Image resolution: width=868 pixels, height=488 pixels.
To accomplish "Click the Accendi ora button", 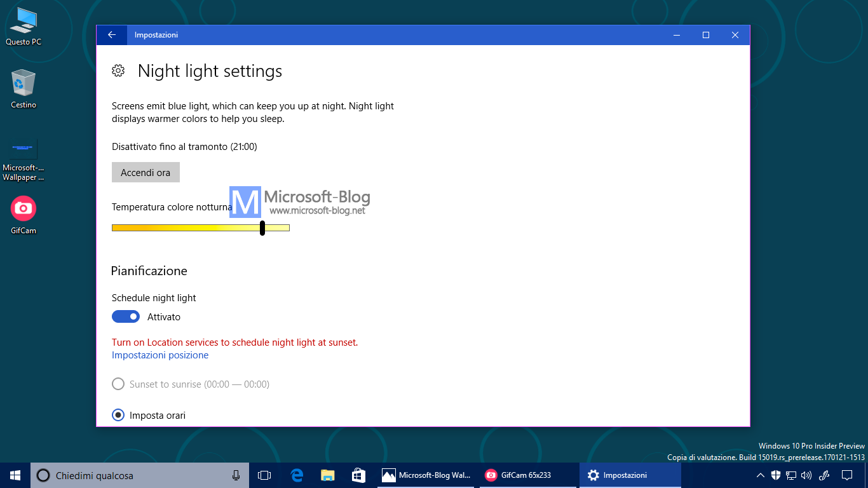I will click(146, 172).
